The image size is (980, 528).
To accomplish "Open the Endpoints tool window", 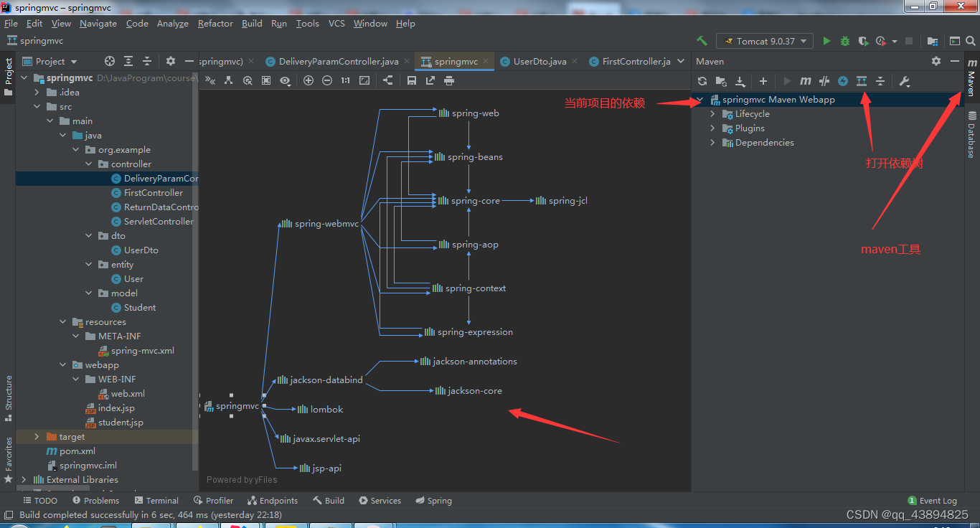I will tap(272, 501).
